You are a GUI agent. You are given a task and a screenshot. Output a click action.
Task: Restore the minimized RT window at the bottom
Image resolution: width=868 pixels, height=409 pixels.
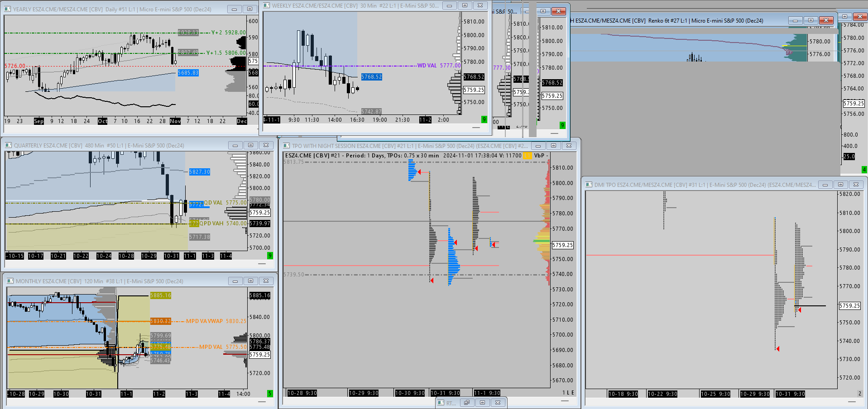click(x=467, y=403)
